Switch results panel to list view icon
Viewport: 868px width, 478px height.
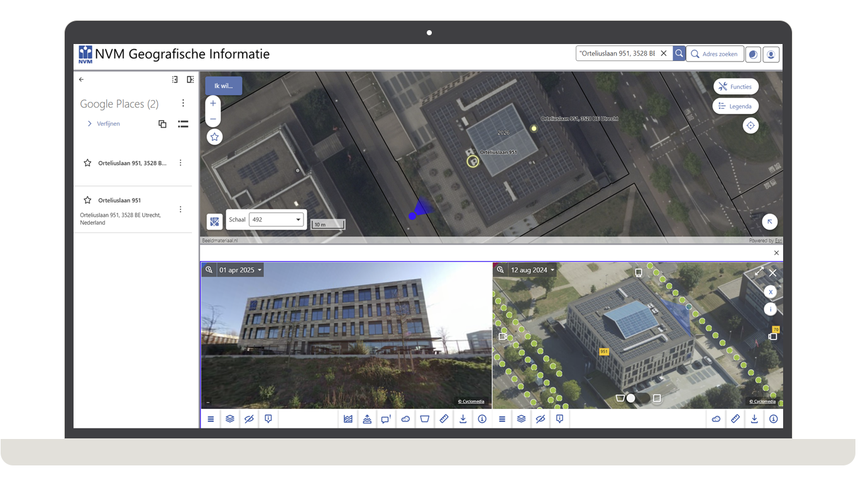point(183,124)
